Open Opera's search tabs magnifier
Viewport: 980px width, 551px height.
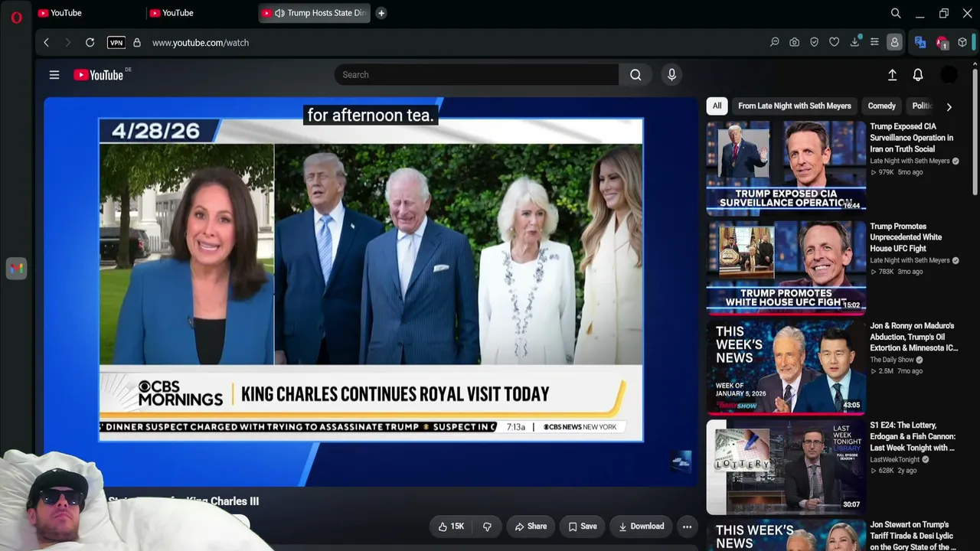(x=896, y=13)
